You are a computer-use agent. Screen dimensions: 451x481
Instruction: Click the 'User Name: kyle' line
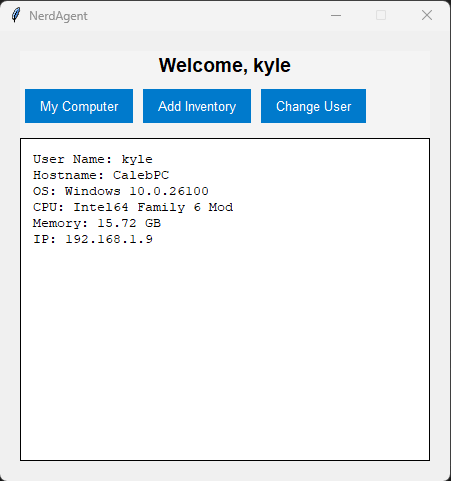pos(93,159)
